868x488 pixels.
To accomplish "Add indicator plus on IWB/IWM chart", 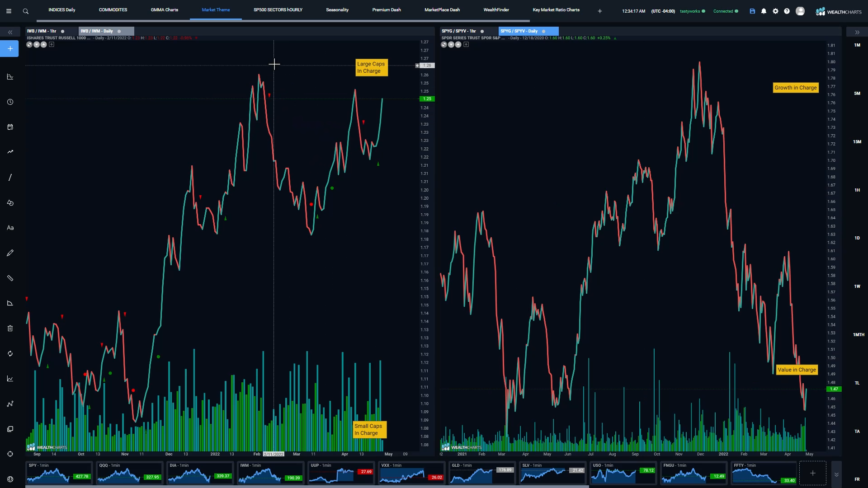I will coord(52,44).
